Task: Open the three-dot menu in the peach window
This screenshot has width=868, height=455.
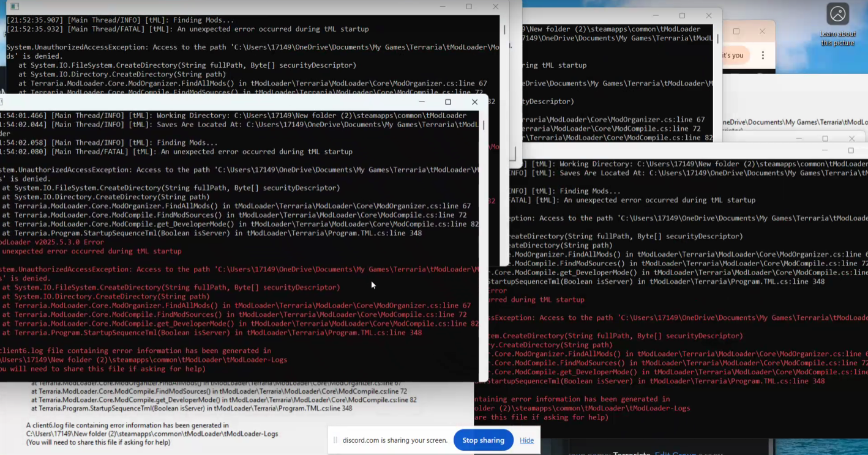Action: pos(763,55)
